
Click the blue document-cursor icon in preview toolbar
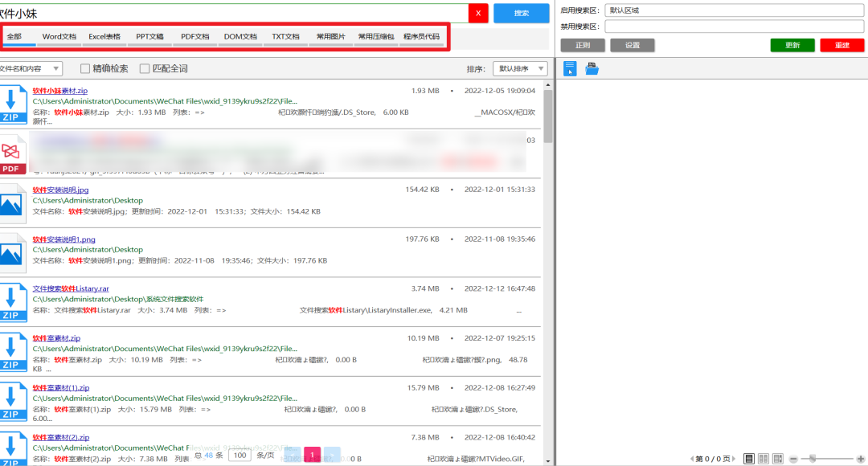570,69
